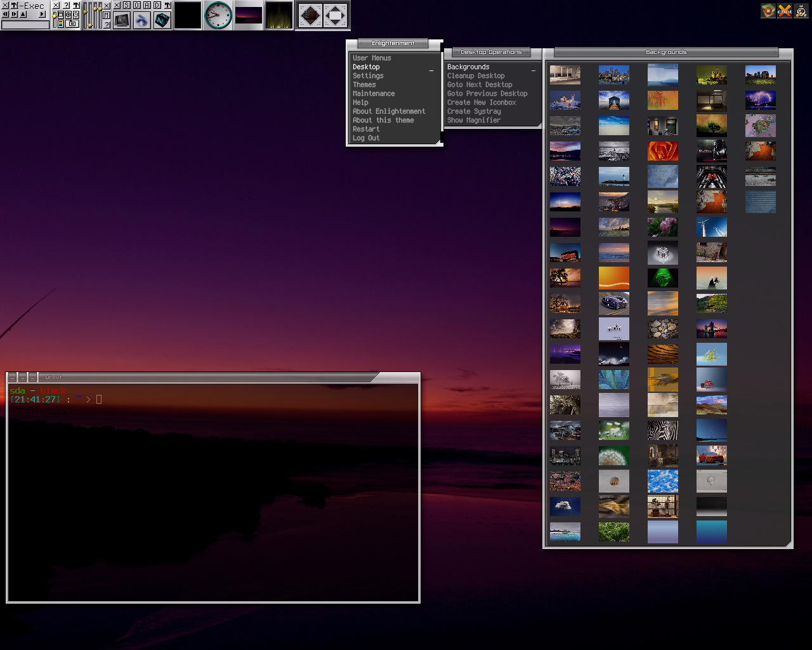
Task: Click Help in Enlightenment menu
Action: tap(360, 102)
